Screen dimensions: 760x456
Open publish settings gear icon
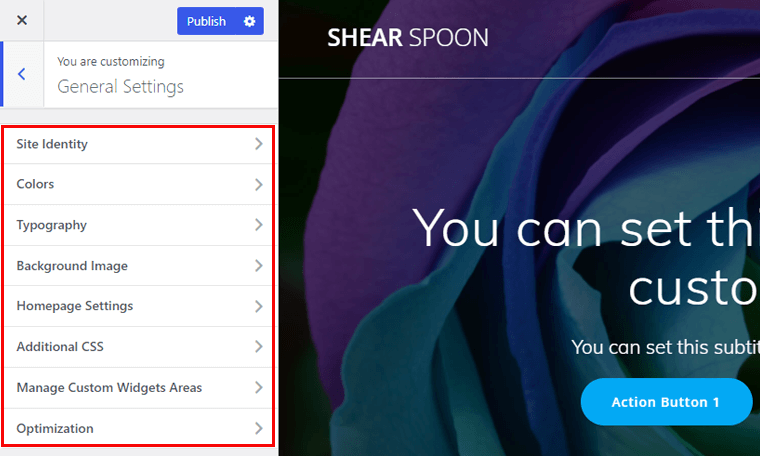pos(250,21)
